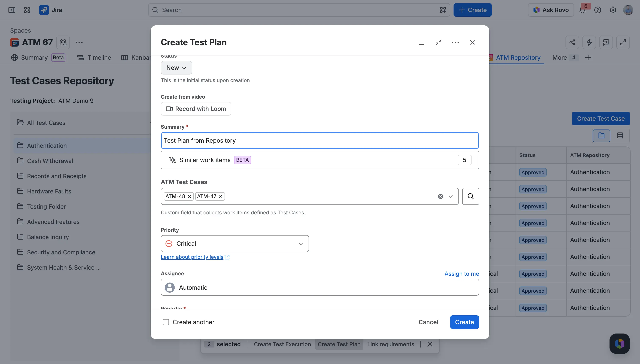Exit full-screen dialog via shrink arrows icon

click(438, 42)
